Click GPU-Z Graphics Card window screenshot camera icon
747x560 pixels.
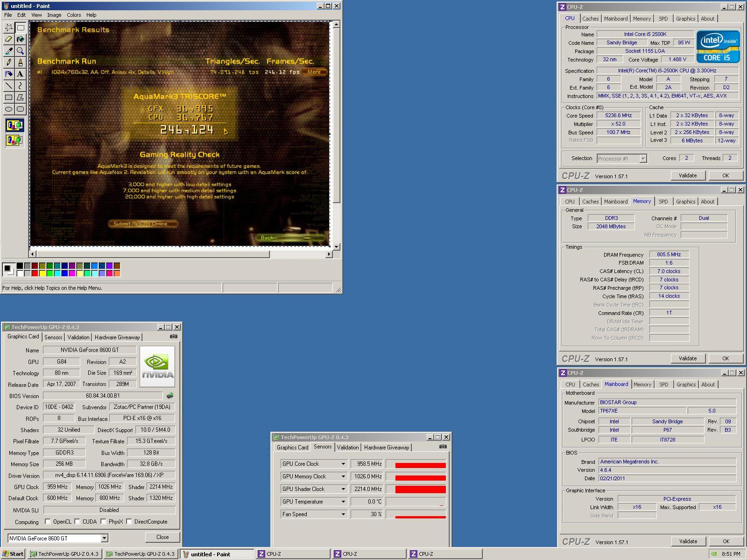(174, 336)
